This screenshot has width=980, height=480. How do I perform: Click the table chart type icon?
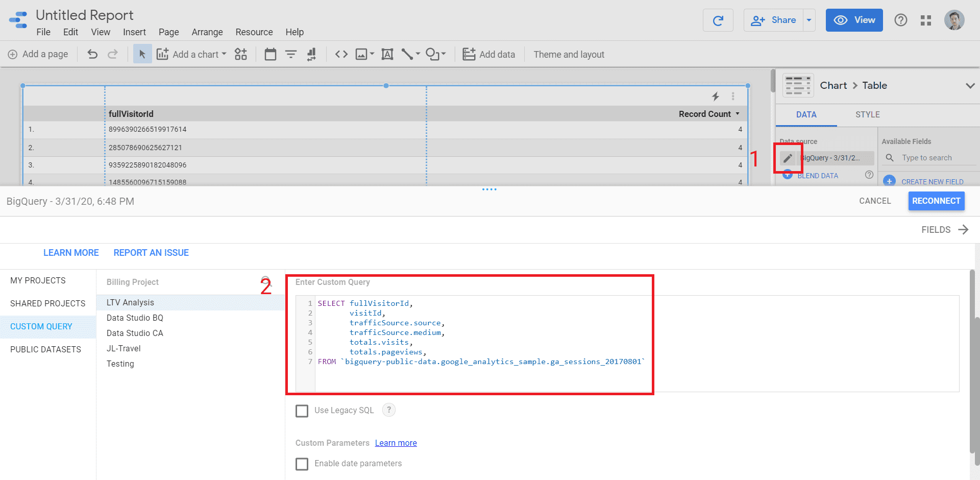pos(798,85)
